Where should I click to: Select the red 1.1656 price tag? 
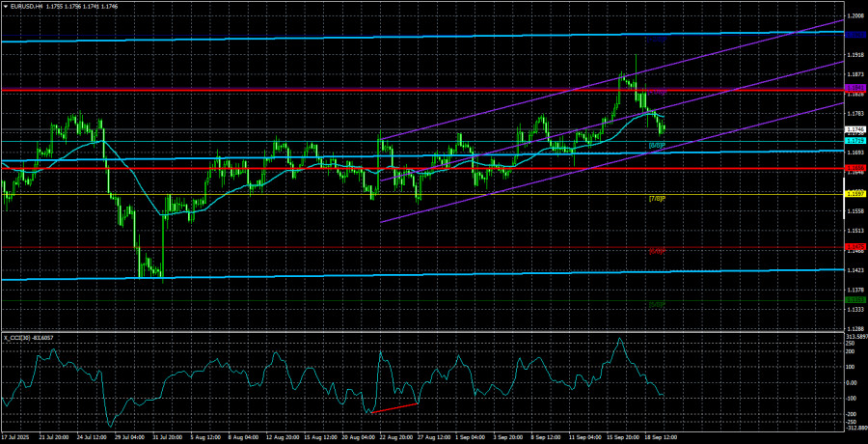coord(854,168)
